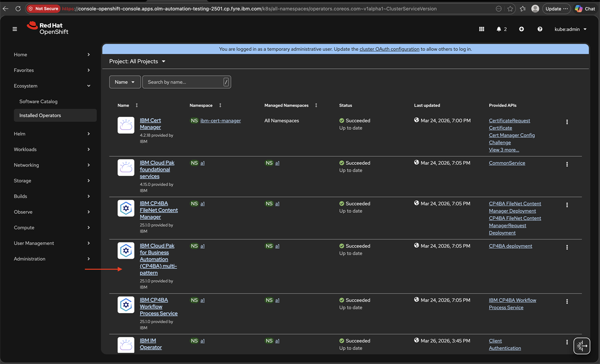Image resolution: width=600 pixels, height=364 pixels.
Task: Bookmark the page with the star icon
Action: [x=510, y=8]
